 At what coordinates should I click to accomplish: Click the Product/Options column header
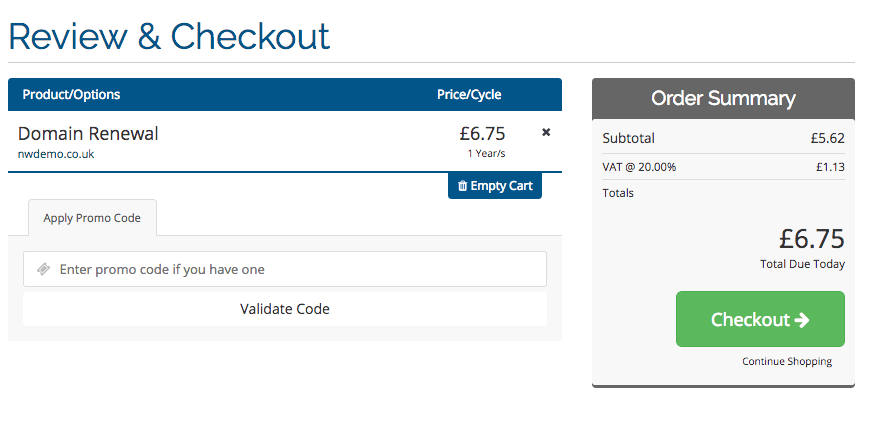(71, 94)
